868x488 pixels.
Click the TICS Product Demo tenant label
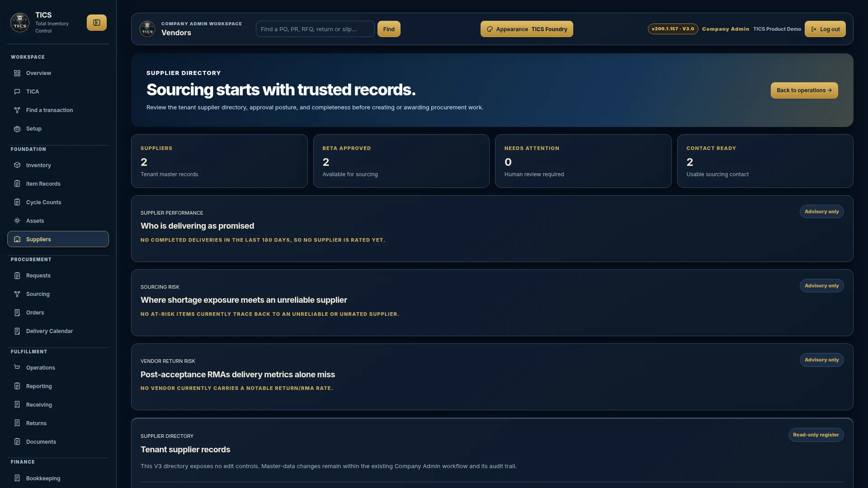pyautogui.click(x=777, y=29)
